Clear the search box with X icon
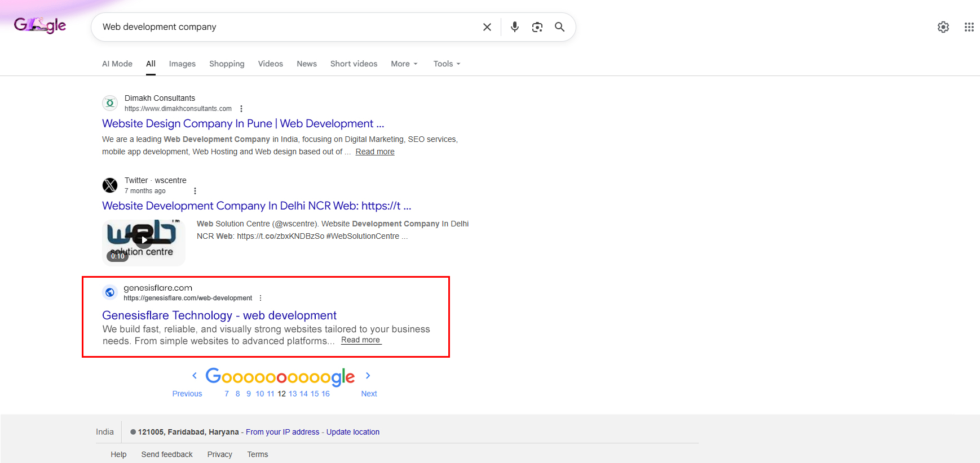Viewport: 980px width, 463px height. (x=487, y=27)
